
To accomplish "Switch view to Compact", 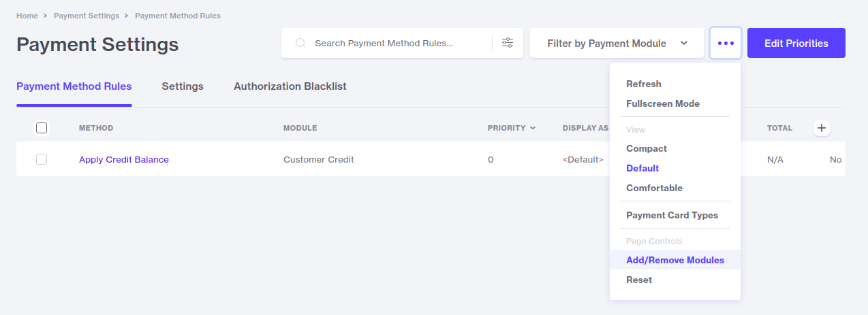I will click(x=647, y=148).
